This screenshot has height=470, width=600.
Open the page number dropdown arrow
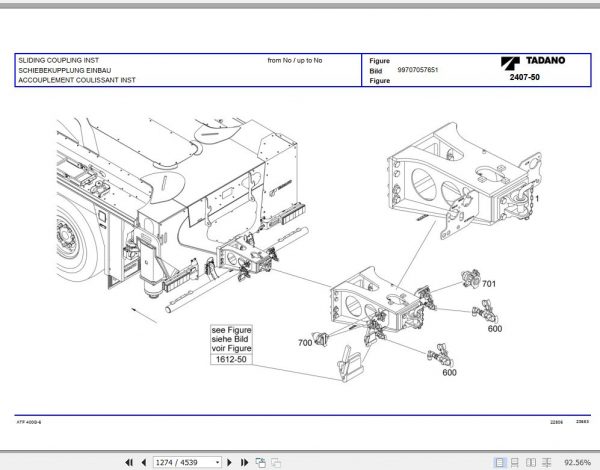click(x=217, y=462)
